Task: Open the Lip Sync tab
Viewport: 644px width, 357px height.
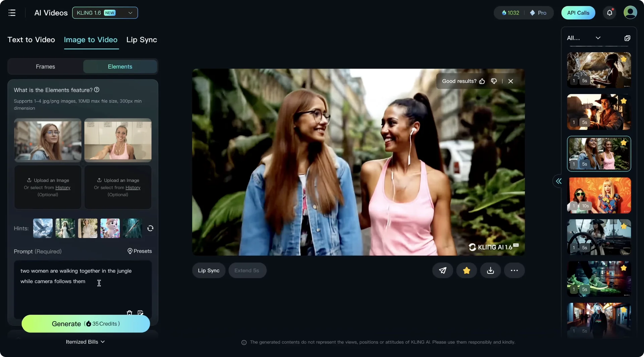Action: (x=142, y=40)
